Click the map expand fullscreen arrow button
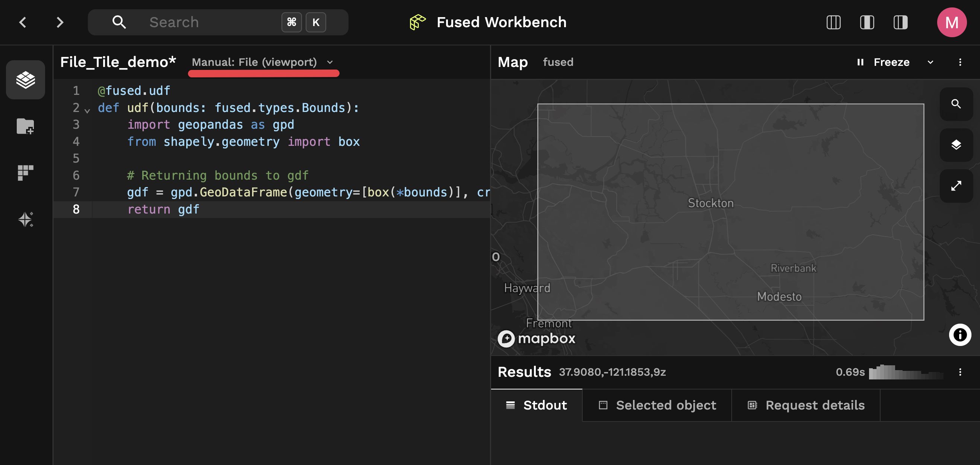Screen dimensions: 980x465 click(956, 186)
